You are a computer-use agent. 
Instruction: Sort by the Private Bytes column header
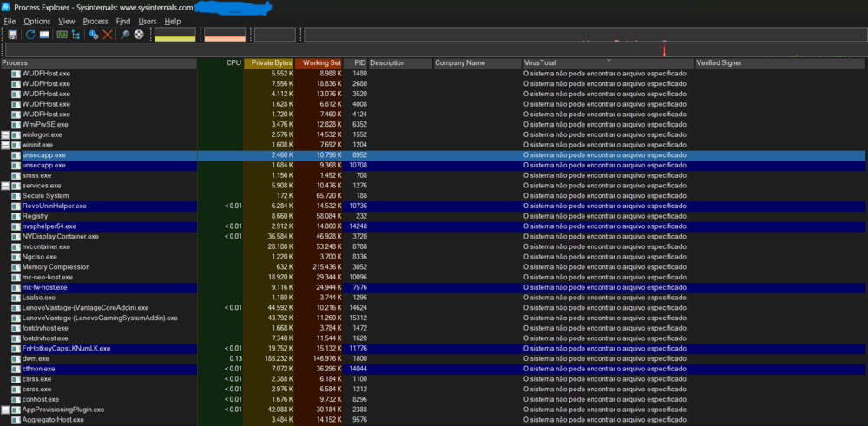[270, 63]
